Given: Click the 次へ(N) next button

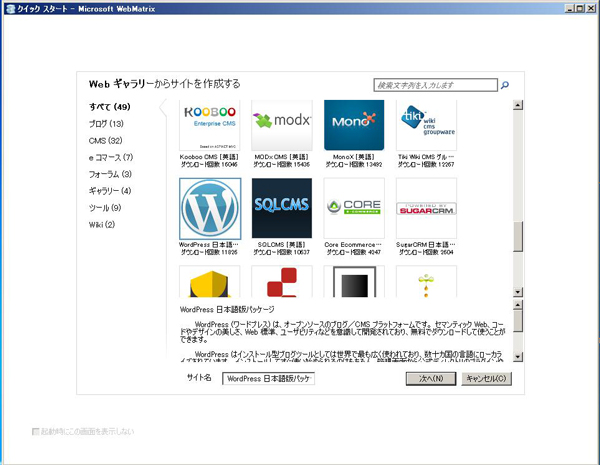Looking at the screenshot, I should coord(431,379).
